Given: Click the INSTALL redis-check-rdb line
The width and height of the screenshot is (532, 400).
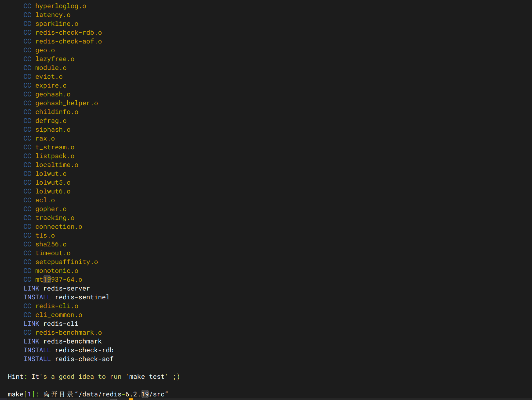Looking at the screenshot, I should click(68, 350).
